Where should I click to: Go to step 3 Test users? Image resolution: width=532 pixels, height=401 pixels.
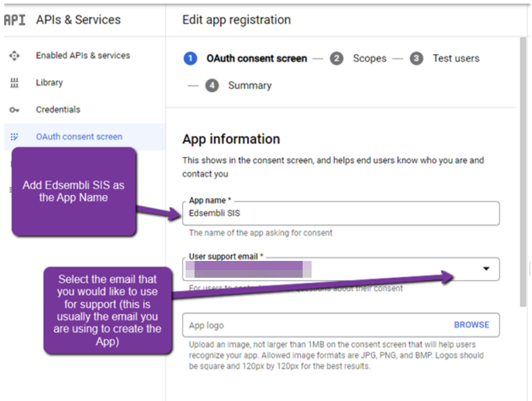pyautogui.click(x=456, y=58)
